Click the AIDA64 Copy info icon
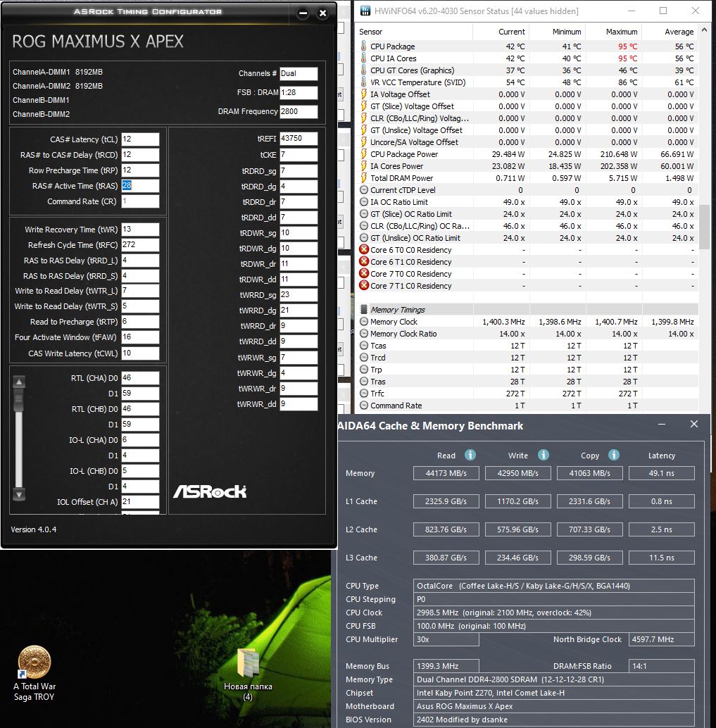Viewport: 716px width, 728px height. click(x=613, y=455)
